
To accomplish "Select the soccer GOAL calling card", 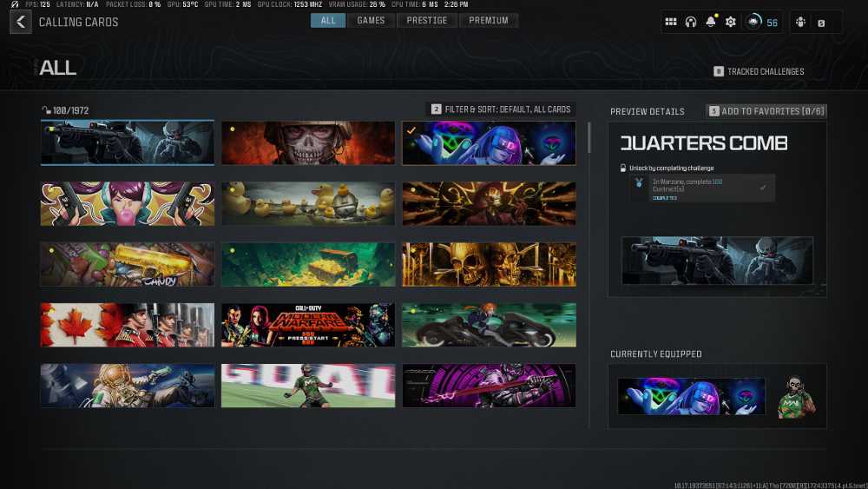I will (x=308, y=386).
